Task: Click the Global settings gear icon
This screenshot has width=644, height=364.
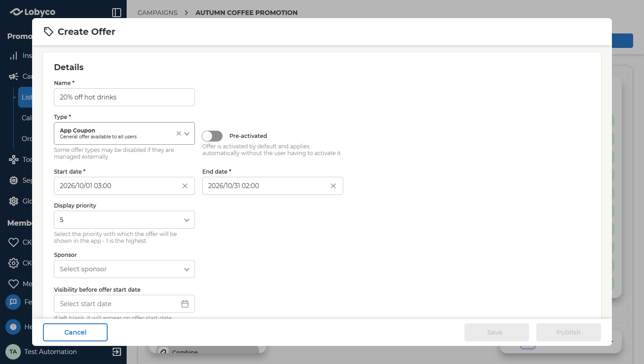Action: (14, 201)
